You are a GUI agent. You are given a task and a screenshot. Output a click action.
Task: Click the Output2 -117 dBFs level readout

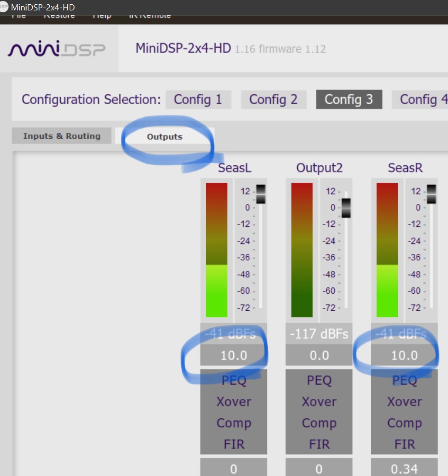pos(319,333)
